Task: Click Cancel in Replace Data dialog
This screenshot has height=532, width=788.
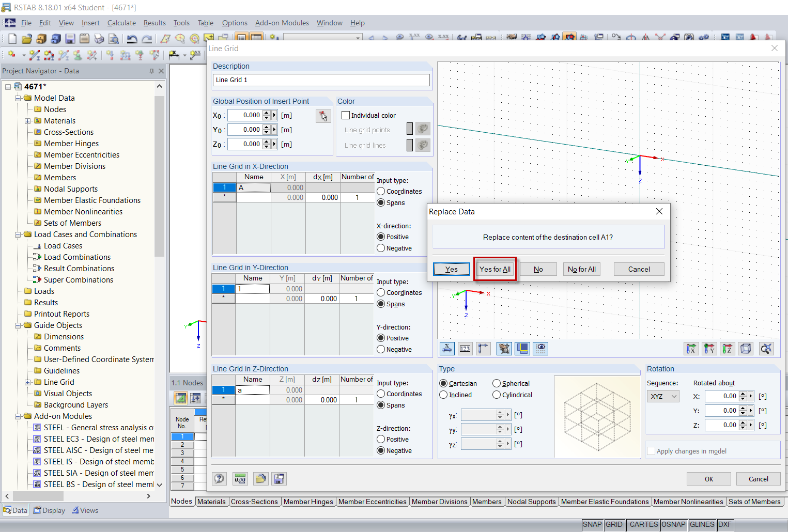Action: 639,269
